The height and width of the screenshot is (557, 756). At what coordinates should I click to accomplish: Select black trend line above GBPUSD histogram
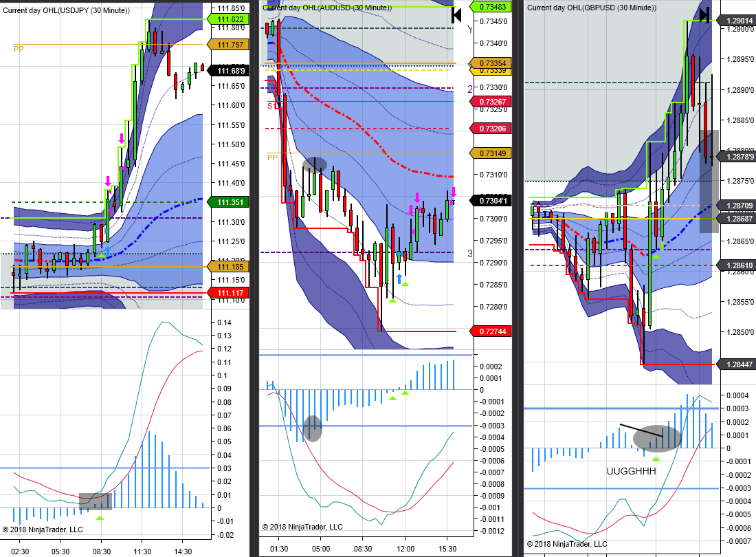click(641, 430)
